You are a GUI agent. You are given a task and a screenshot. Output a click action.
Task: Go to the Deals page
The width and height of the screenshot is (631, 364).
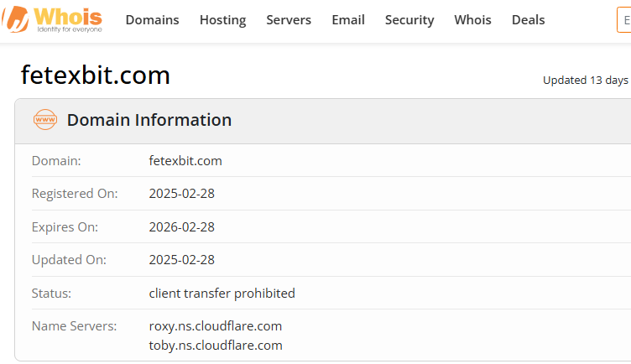pyautogui.click(x=528, y=19)
